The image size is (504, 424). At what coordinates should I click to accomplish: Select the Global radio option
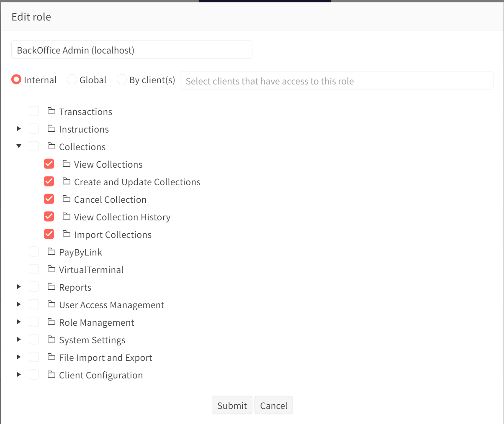tap(72, 79)
